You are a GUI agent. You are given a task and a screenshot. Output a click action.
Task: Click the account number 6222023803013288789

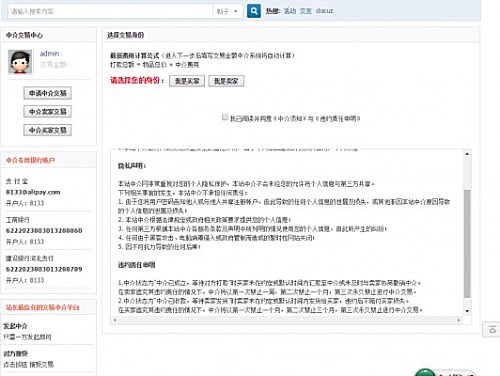44,269
